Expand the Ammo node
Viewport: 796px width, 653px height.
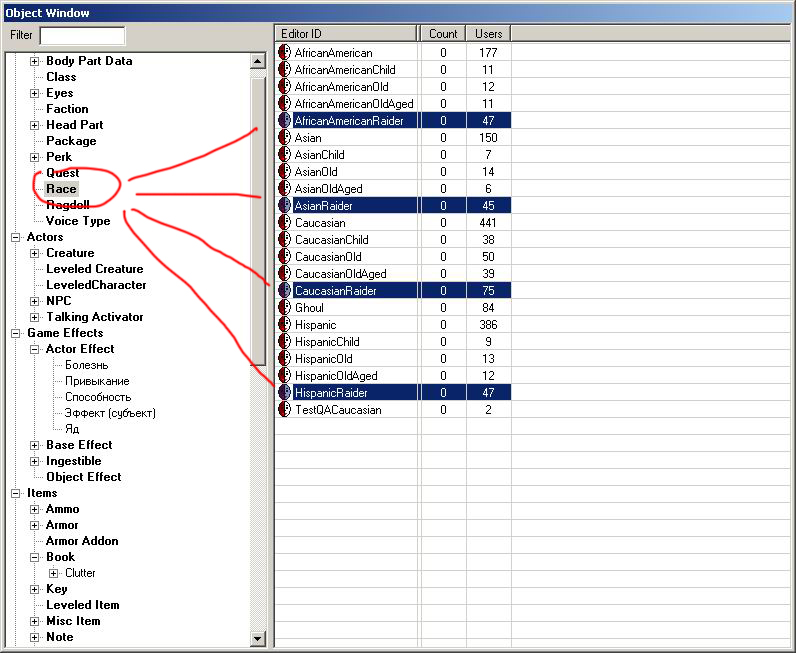pyautogui.click(x=35, y=509)
